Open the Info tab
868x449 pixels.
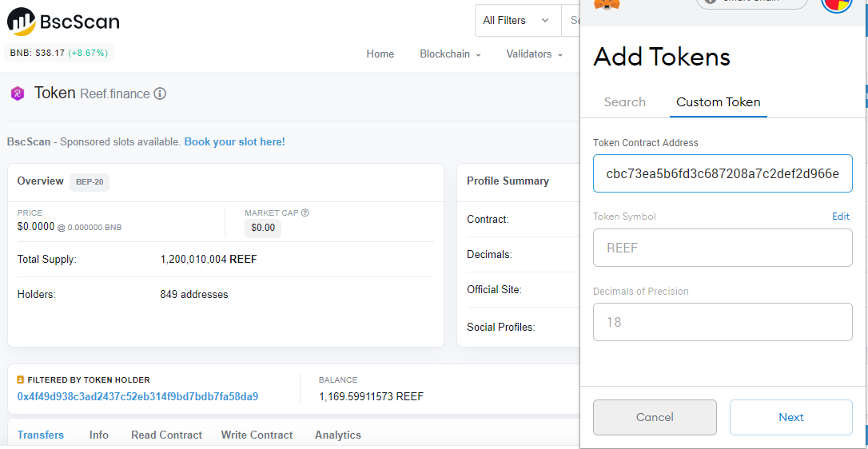click(99, 435)
